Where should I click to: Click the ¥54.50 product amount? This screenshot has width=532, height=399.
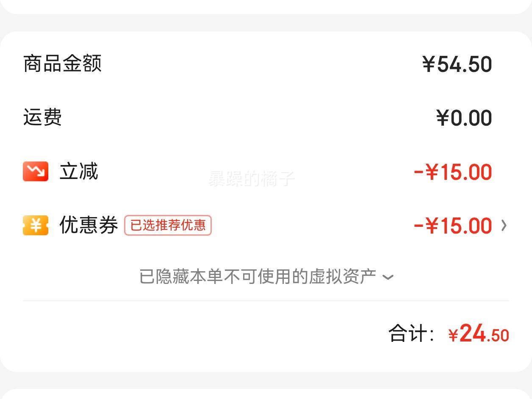[x=457, y=64]
